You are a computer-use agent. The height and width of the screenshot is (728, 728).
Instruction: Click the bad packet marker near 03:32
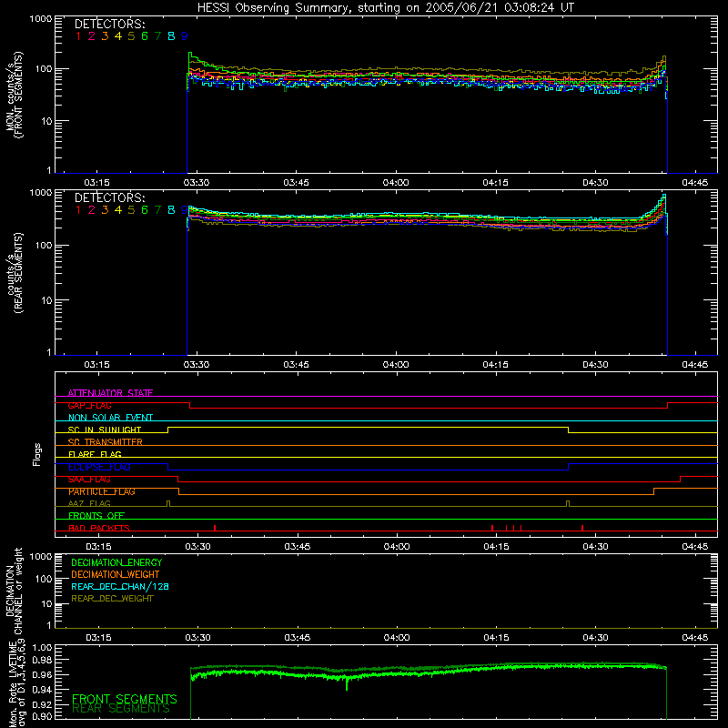click(215, 528)
